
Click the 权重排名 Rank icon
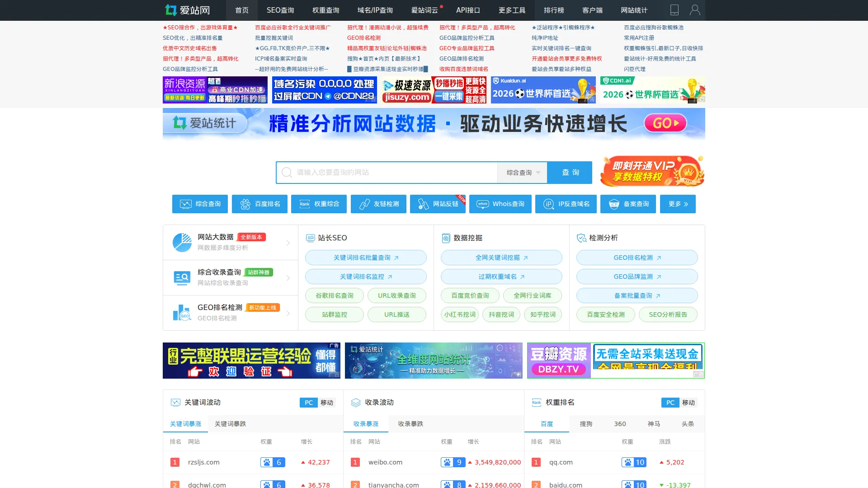537,403
